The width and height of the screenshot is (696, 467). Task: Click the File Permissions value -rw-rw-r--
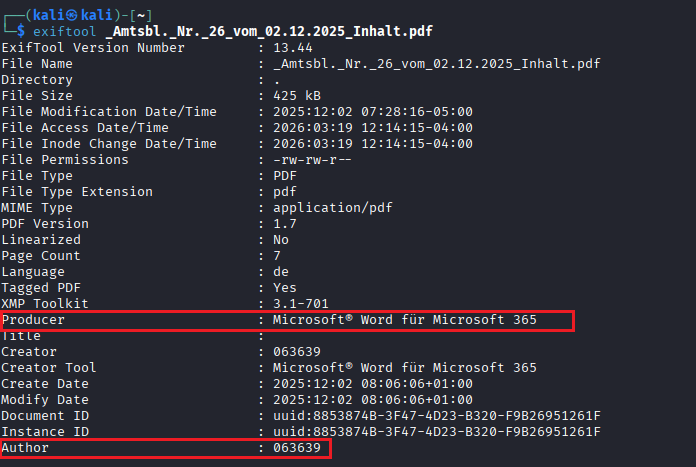[312, 159]
